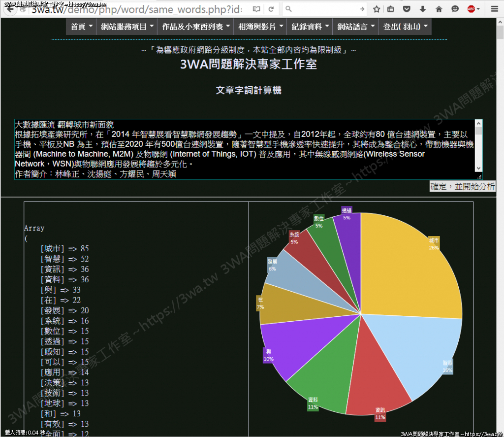Open the Firefox hamburger menu
The image size is (504, 437).
494,9
